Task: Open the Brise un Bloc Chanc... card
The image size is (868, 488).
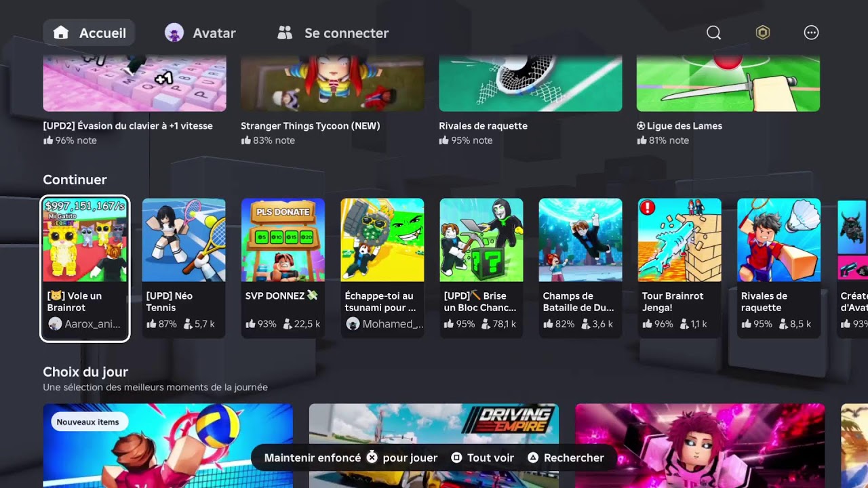Action: [481, 268]
